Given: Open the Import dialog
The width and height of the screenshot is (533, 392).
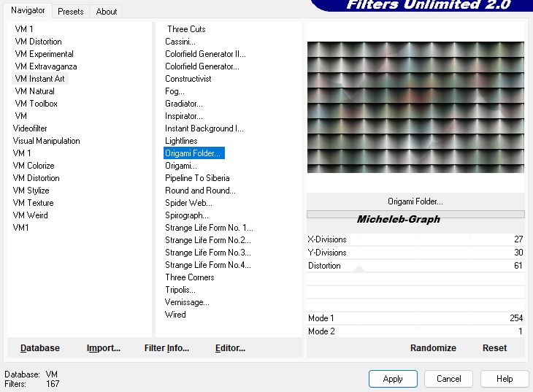Looking at the screenshot, I should (104, 348).
